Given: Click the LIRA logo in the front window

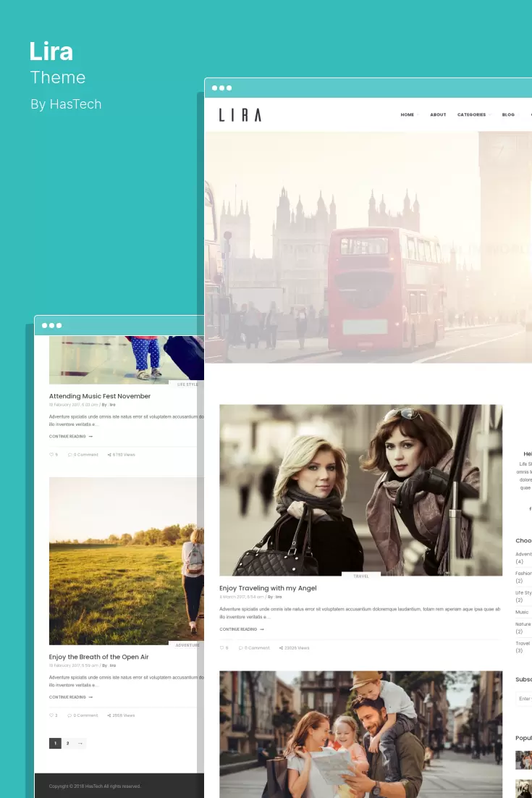Looking at the screenshot, I should point(240,115).
